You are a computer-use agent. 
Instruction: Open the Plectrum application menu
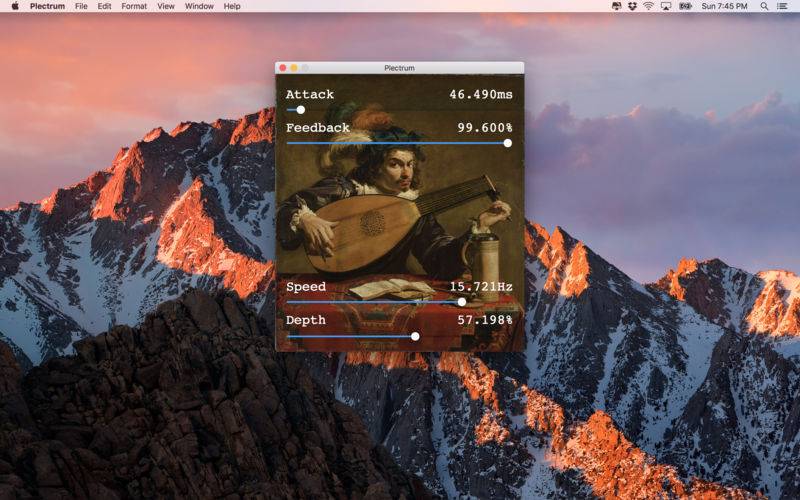pyautogui.click(x=47, y=6)
